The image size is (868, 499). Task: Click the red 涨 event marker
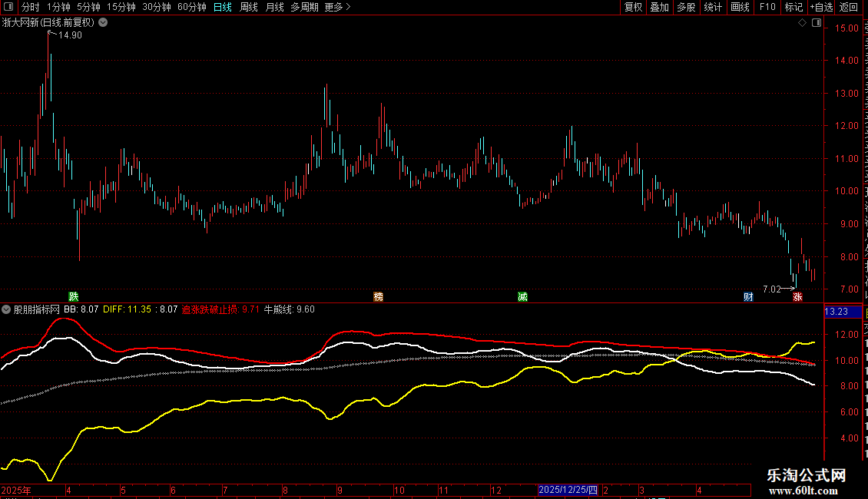(797, 297)
